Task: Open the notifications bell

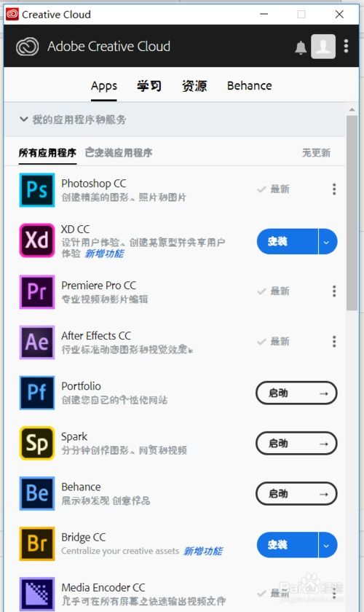Action: (x=301, y=47)
